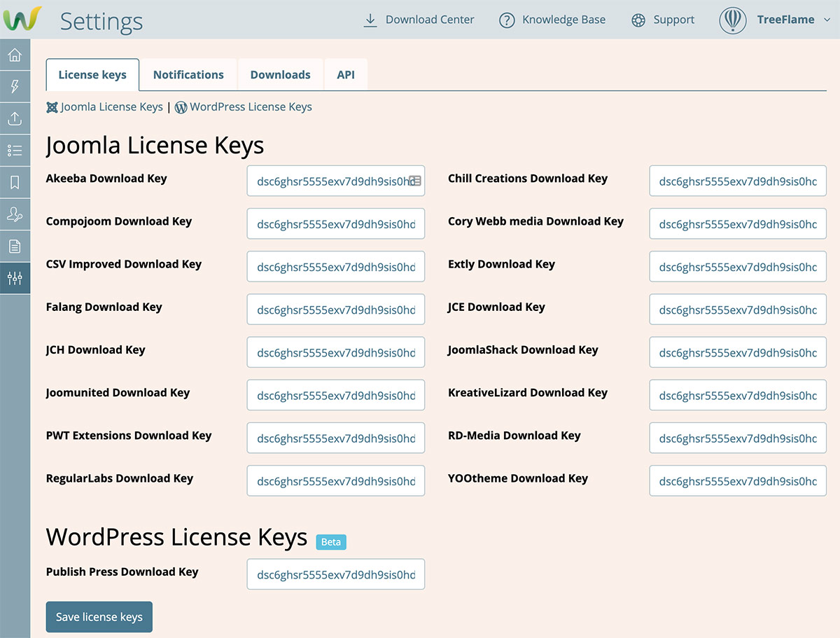Click the autofill icon in Akeeba field
Screen dimensions: 840x638
[x=415, y=181]
